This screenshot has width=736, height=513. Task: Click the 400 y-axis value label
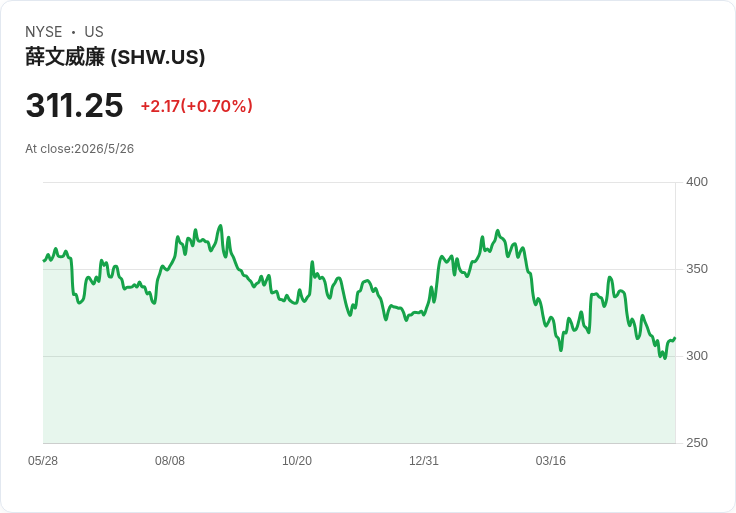pos(697,182)
